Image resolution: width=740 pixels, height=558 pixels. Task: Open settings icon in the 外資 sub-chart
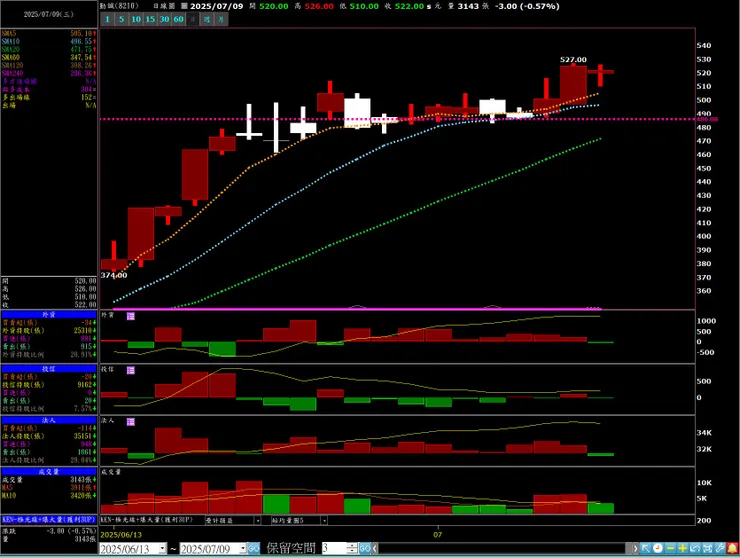(x=131, y=316)
